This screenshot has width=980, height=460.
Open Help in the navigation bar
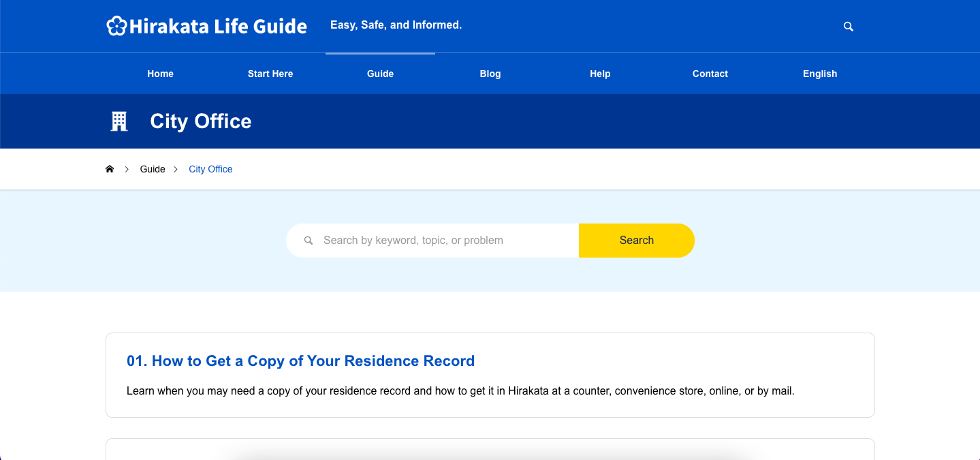pos(600,74)
